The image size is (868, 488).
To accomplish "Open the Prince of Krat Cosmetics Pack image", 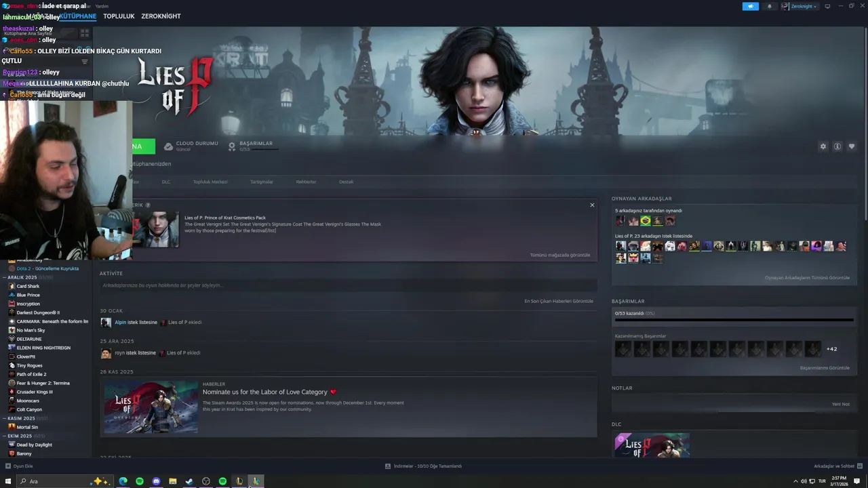I will [156, 230].
